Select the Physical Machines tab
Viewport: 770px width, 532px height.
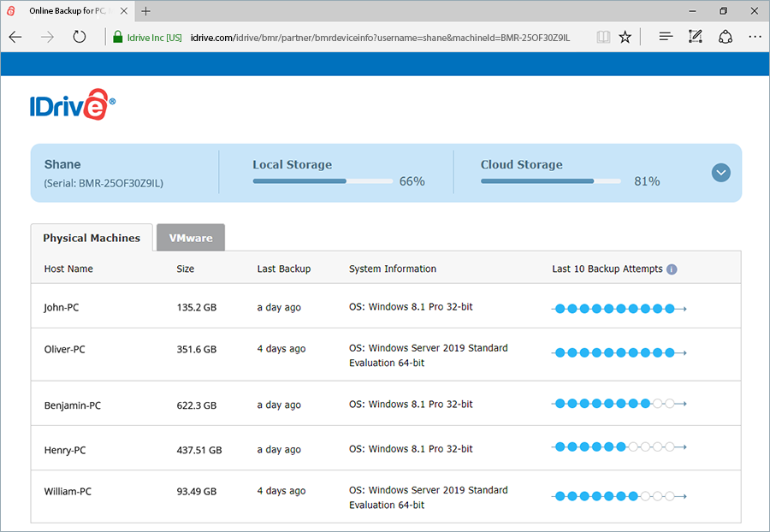pos(92,238)
